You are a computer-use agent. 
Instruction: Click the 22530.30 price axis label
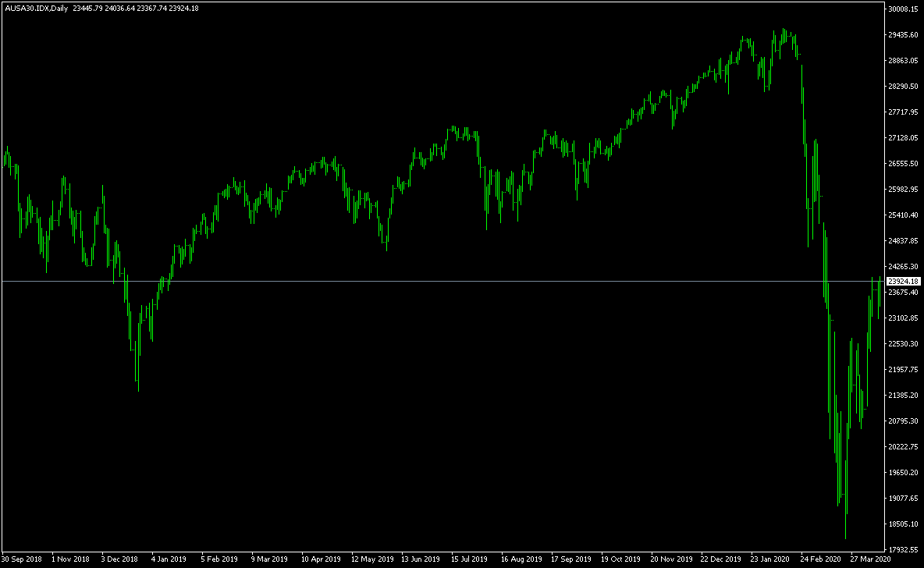[904, 344]
